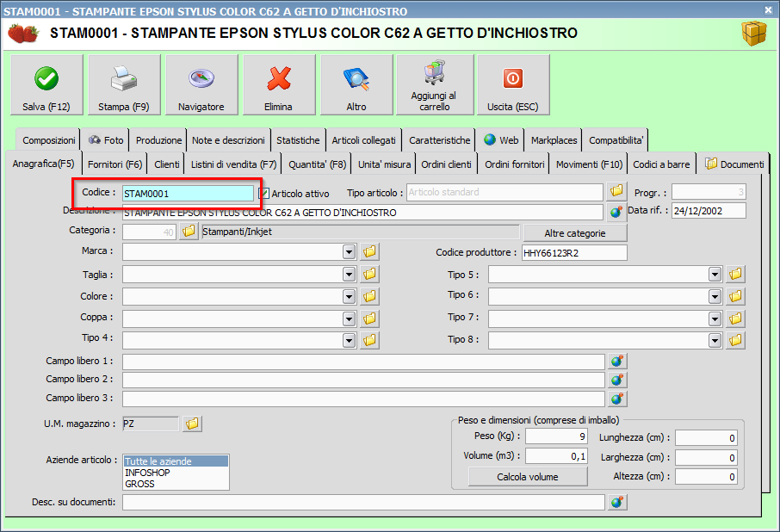
Task: Open folder lookup next to Coppa
Action: (369, 319)
